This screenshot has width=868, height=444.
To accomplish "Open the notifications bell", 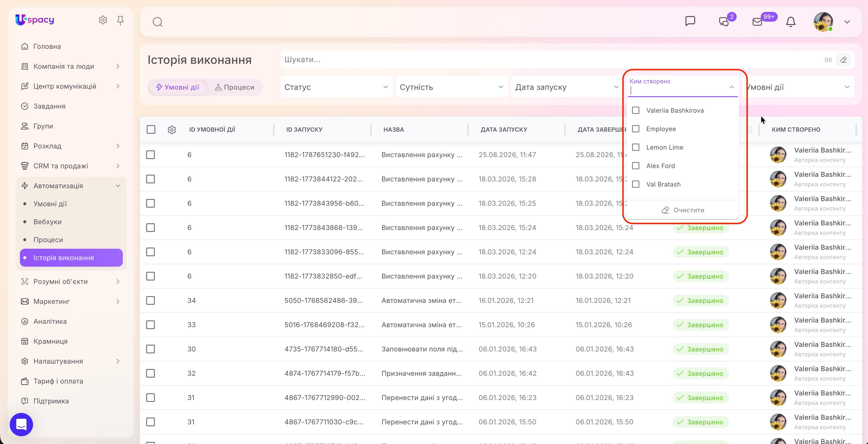I will click(791, 22).
